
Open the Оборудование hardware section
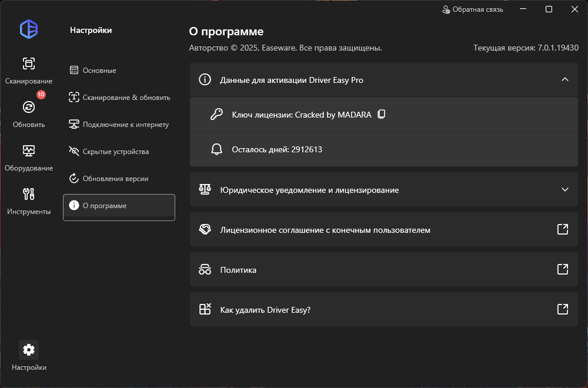coord(29,158)
